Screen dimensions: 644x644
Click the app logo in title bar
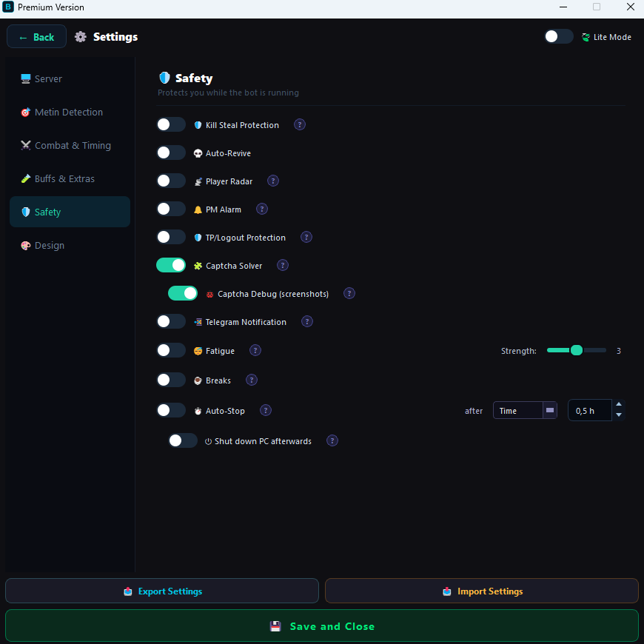click(x=8, y=7)
